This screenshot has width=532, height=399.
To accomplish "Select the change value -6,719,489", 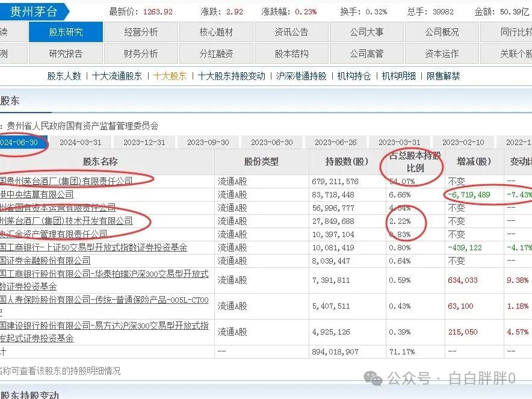I will click(x=469, y=195).
